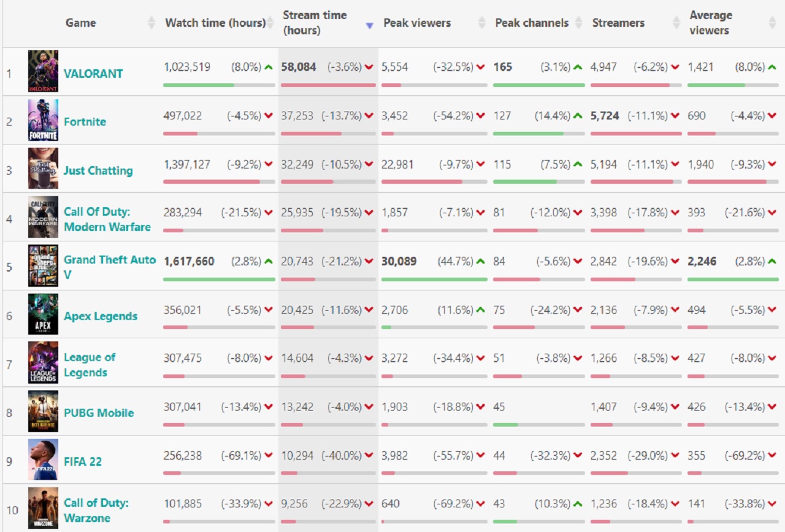Click Fortnite peak channels up arrow

click(578, 116)
